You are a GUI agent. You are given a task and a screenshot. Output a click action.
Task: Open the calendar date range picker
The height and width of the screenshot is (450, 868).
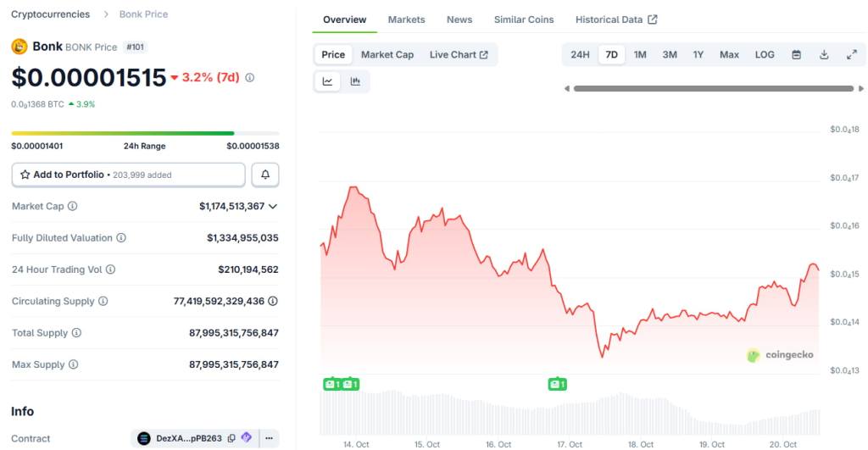pyautogui.click(x=796, y=55)
